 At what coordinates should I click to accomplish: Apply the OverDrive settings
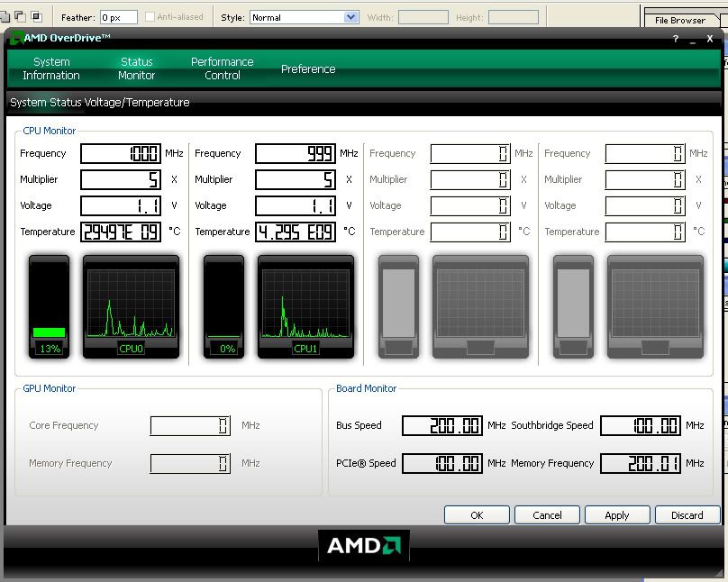point(617,515)
